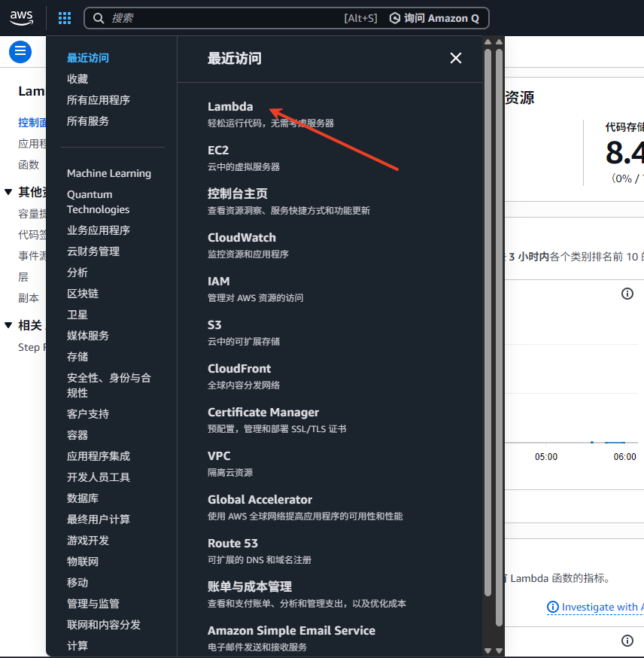Click info icon beside the chart header
Viewport: 644px width, 658px height.
[627, 294]
